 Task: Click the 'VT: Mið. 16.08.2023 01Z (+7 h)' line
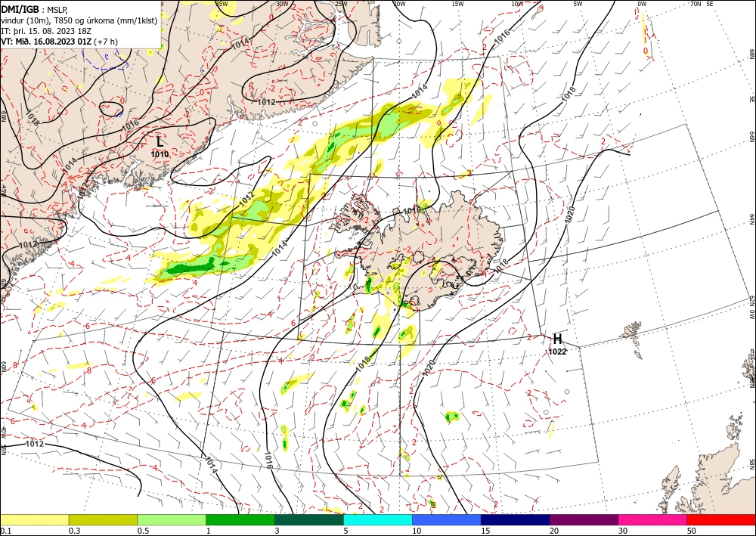pos(59,42)
